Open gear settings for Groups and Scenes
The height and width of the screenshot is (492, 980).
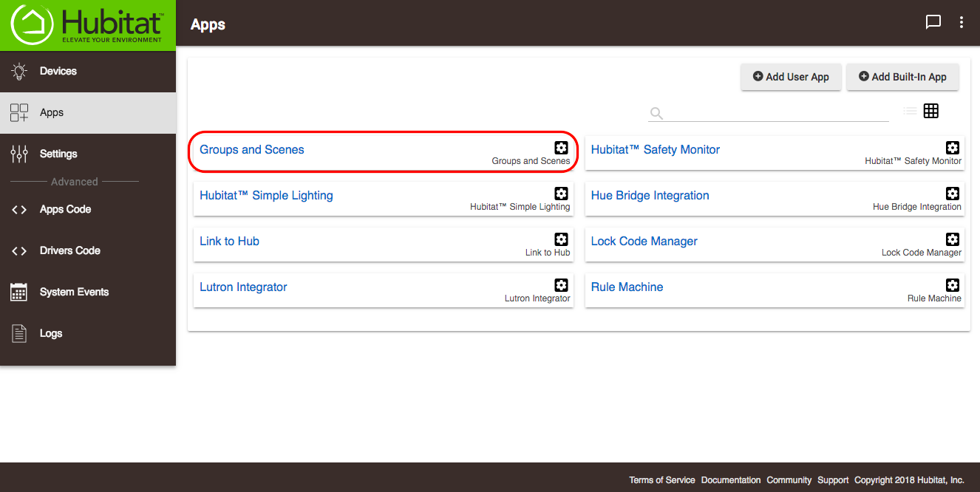pos(562,148)
